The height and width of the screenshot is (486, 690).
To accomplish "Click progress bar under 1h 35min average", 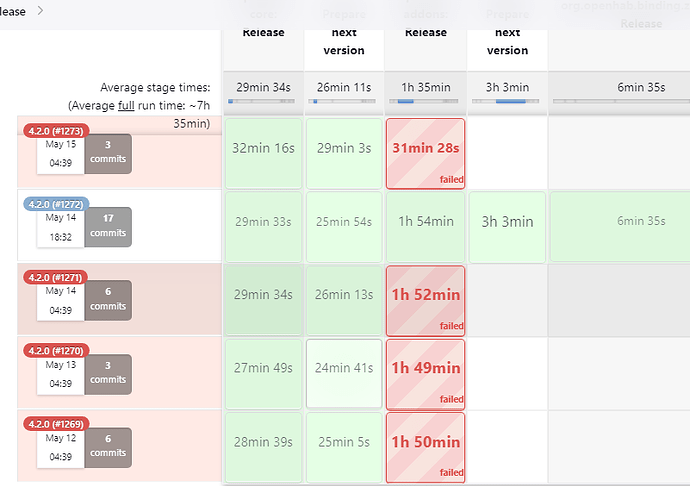I will 425,101.
